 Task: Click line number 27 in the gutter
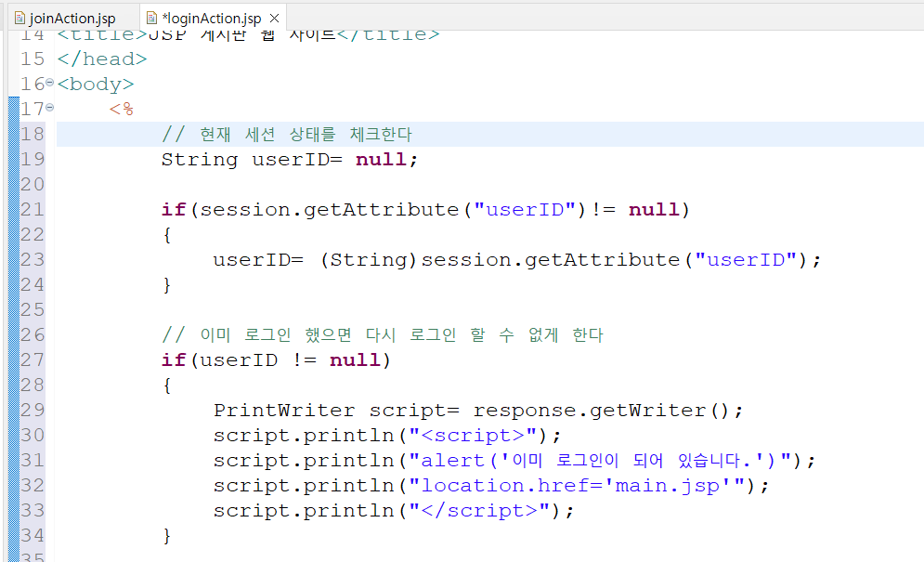click(x=33, y=359)
